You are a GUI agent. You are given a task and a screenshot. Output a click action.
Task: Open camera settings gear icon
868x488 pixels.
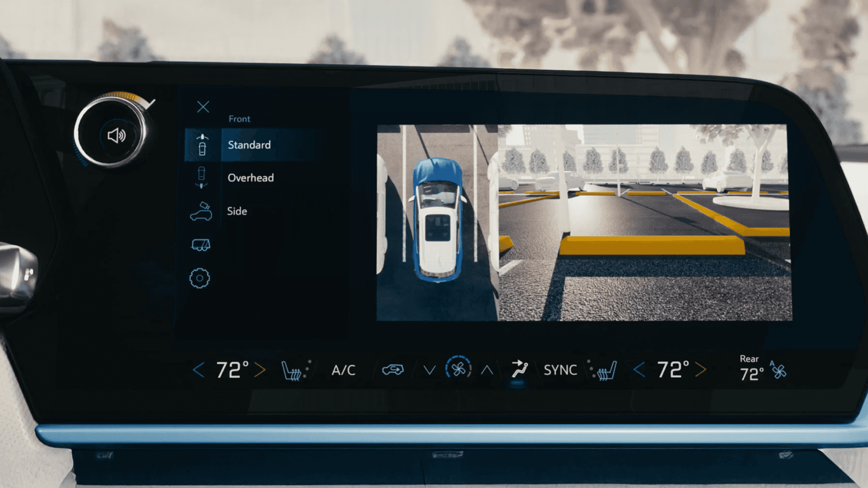coord(199,278)
